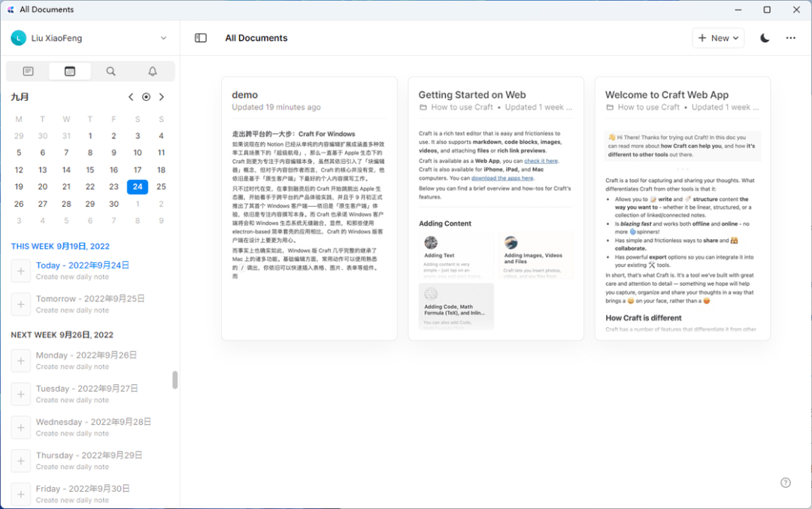Select day 24 in the calendar

pyautogui.click(x=138, y=186)
